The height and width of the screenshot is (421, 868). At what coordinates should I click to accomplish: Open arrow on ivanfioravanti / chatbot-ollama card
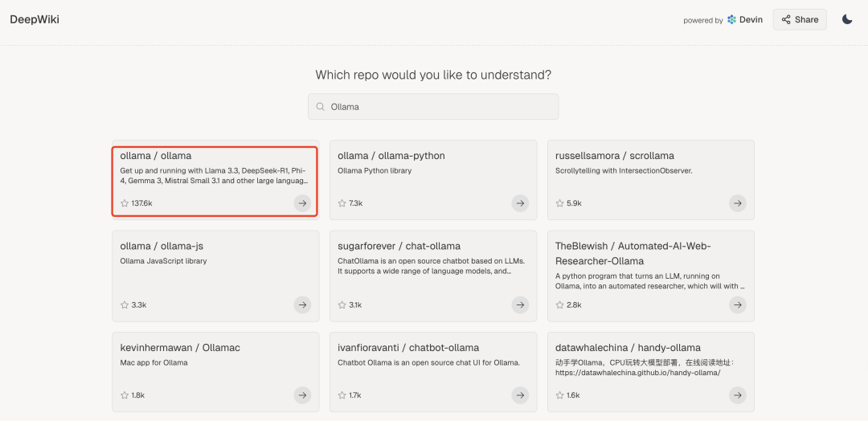point(520,395)
